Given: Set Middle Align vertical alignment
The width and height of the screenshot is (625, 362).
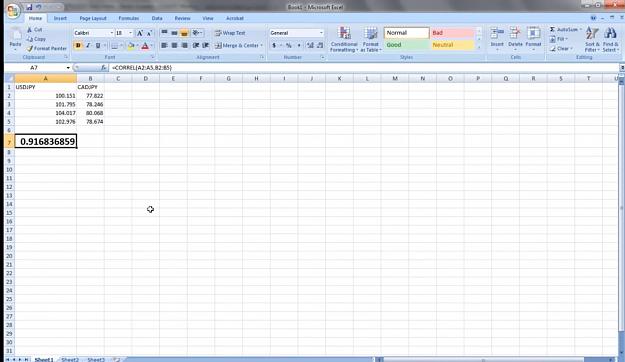Looking at the screenshot, I should [174, 33].
